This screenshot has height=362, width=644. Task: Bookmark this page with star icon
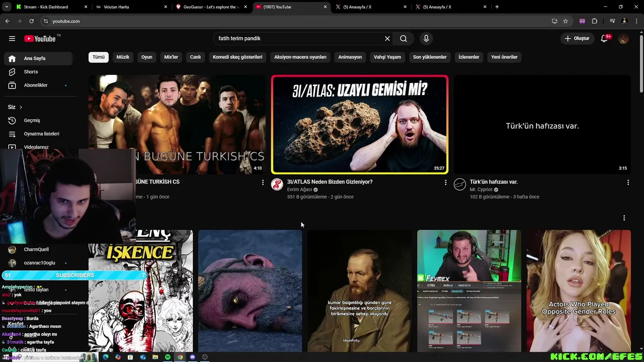click(x=566, y=21)
